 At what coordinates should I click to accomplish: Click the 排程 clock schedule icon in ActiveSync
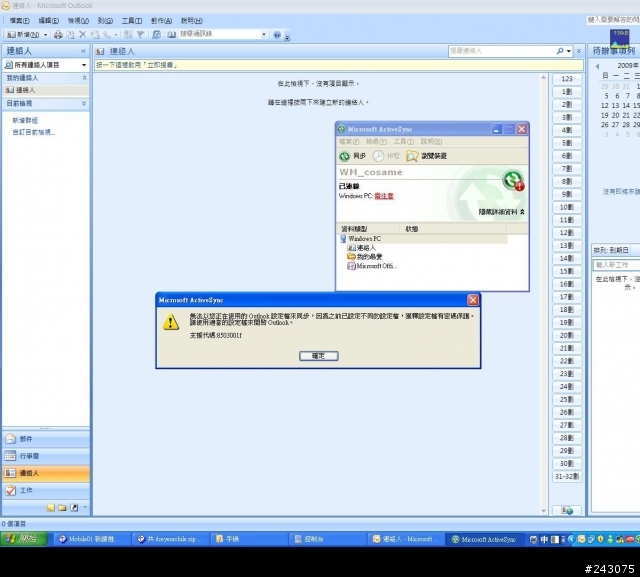tap(378, 156)
